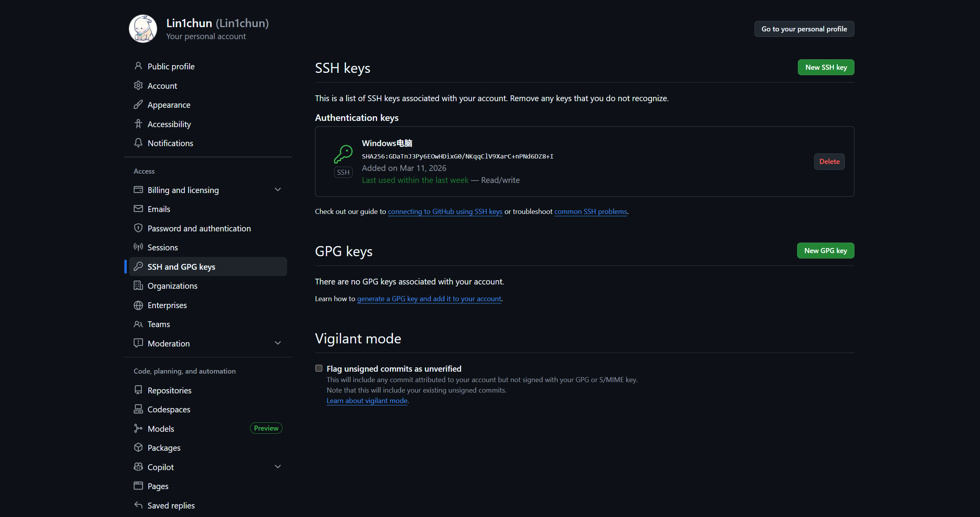Open the common SSH problems link
This screenshot has height=517, width=980.
tap(590, 212)
